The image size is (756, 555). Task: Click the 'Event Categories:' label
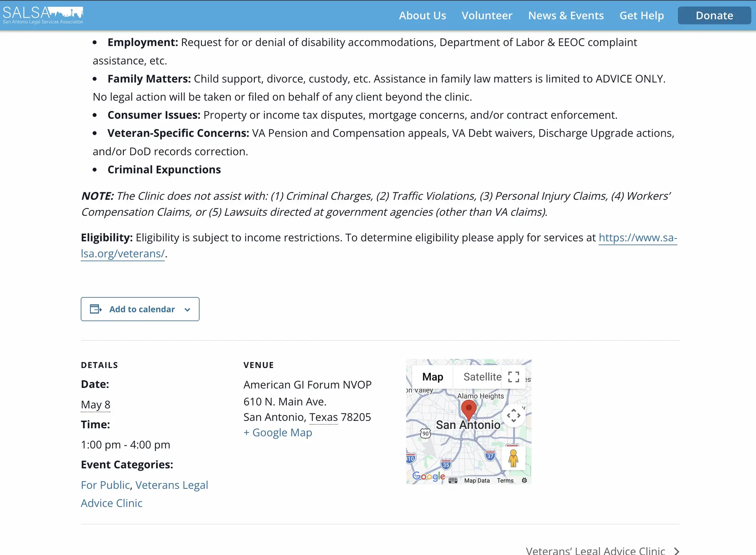click(127, 465)
